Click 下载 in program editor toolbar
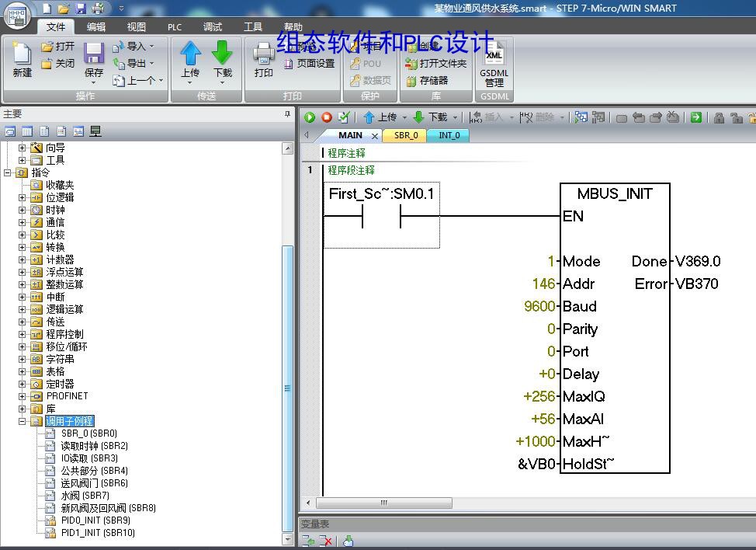Image resolution: width=756 pixels, height=550 pixels. [x=432, y=117]
